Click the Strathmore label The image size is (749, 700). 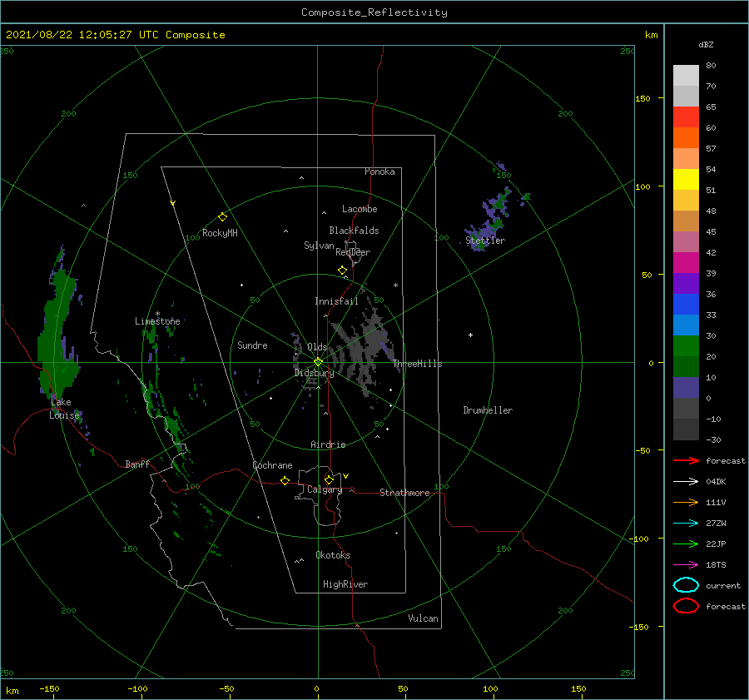point(404,493)
